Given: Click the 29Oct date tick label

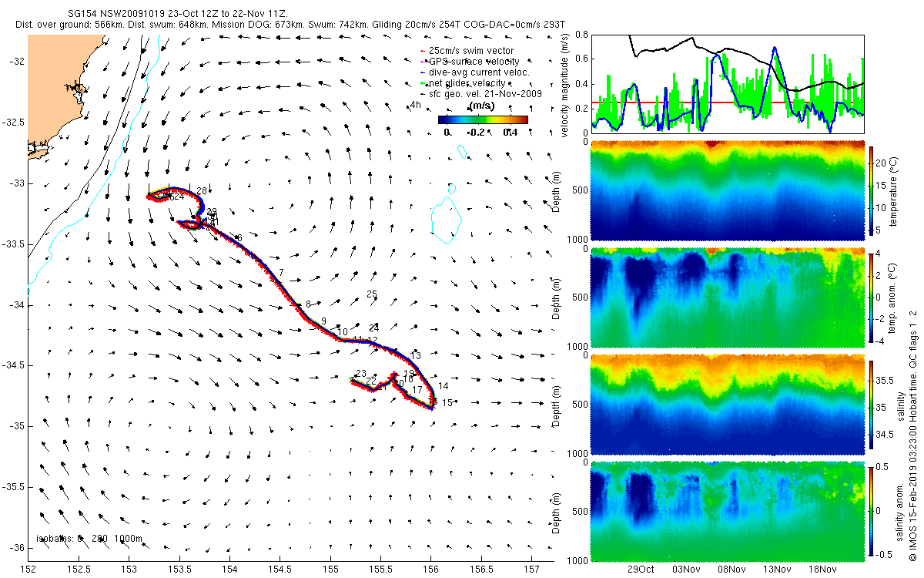Looking at the screenshot, I should click(641, 570).
